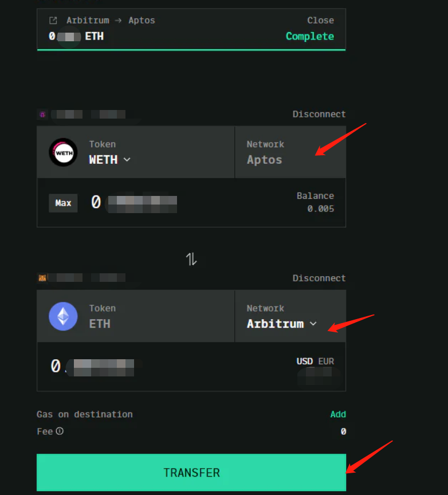
Task: Click the Max amount button
Action: click(x=63, y=203)
